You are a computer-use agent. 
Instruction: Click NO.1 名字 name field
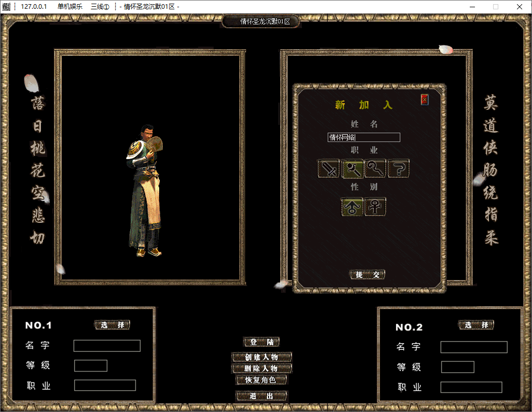click(107, 346)
